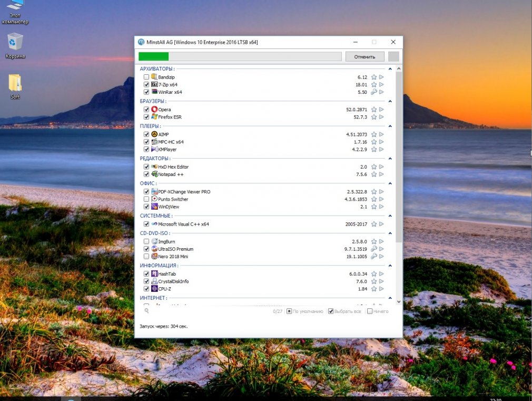Image resolution: width=532 pixels, height=401 pixels.
Task: Click the gray square button beside Отменить
Action: 393,57
